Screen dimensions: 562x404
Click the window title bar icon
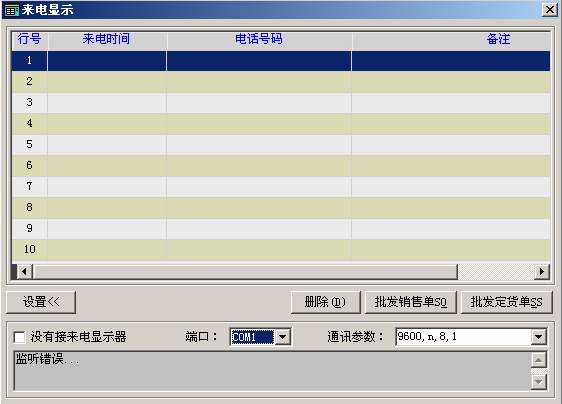(11, 10)
